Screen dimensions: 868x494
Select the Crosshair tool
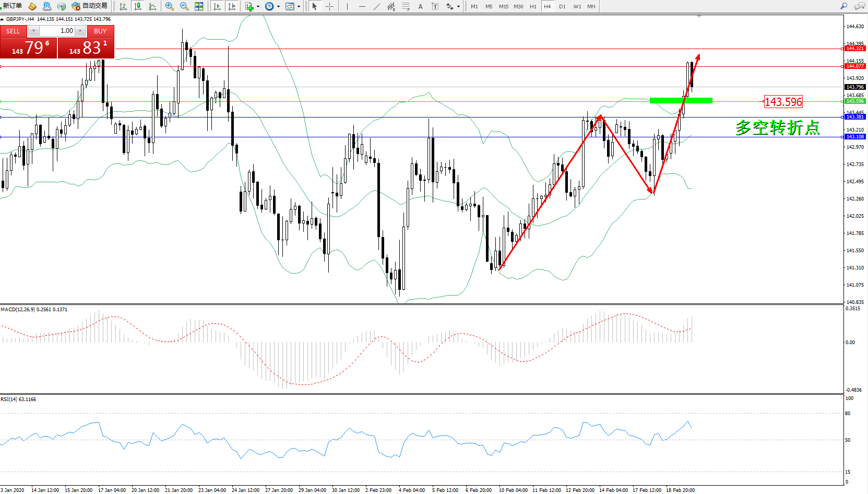tap(329, 6)
